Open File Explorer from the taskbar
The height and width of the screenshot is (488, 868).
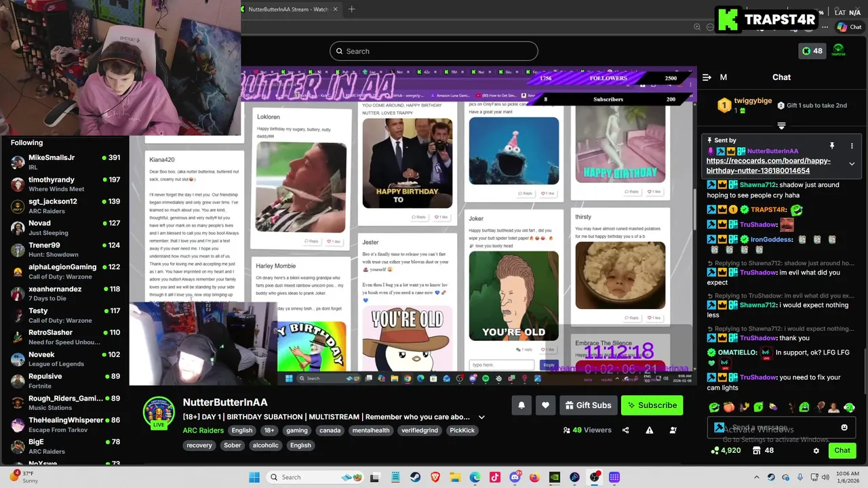coord(455,477)
